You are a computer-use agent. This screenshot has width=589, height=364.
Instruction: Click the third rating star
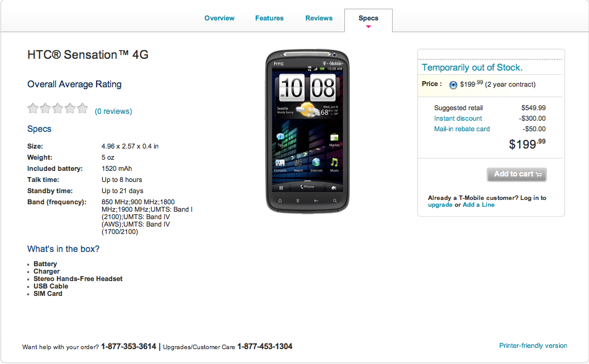coord(58,108)
